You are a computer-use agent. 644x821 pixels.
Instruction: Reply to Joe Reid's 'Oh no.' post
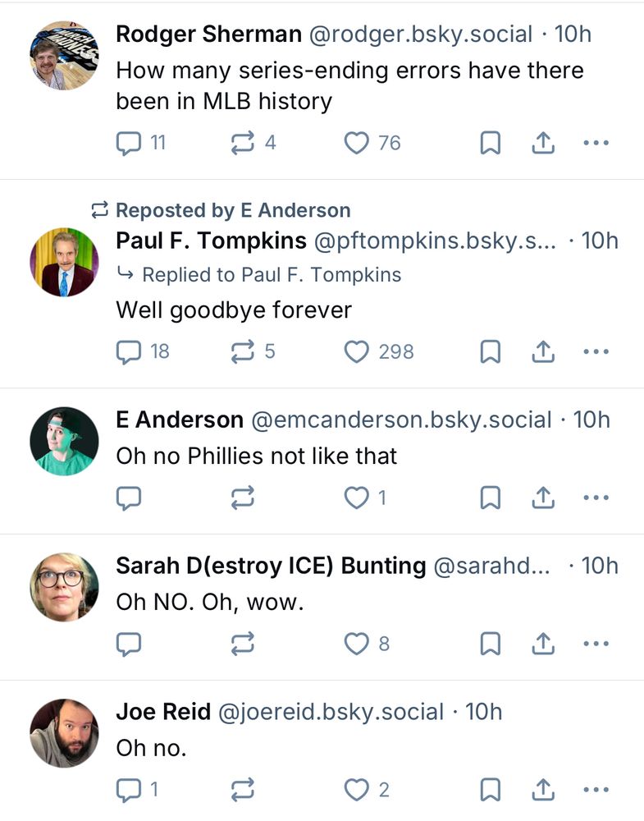[129, 789]
